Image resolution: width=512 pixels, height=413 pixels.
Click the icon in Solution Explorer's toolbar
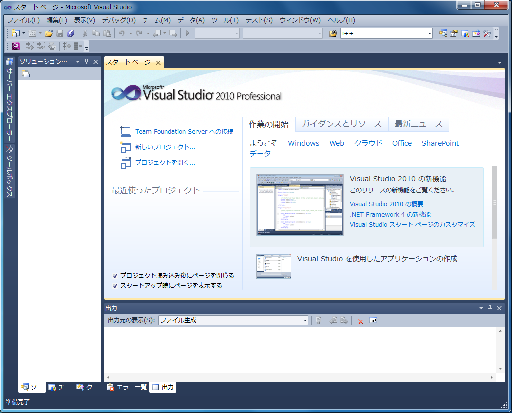point(26,74)
